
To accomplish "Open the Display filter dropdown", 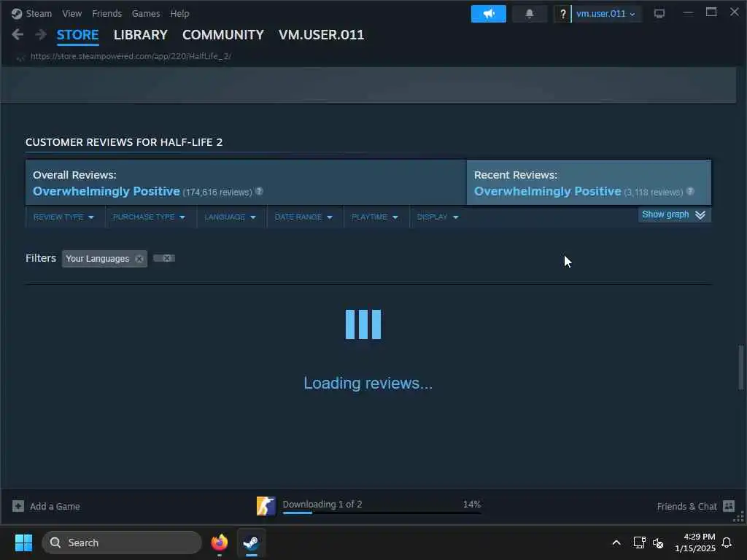I will point(438,217).
